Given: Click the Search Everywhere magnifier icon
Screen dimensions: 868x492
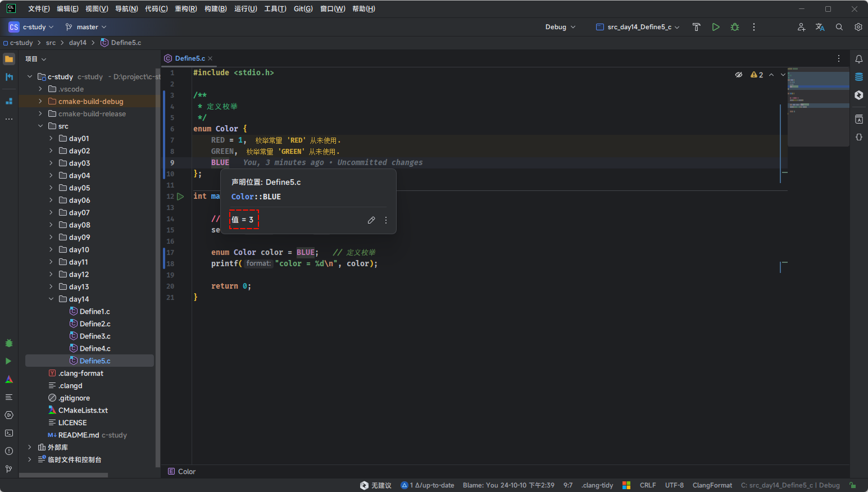Looking at the screenshot, I should (x=839, y=27).
